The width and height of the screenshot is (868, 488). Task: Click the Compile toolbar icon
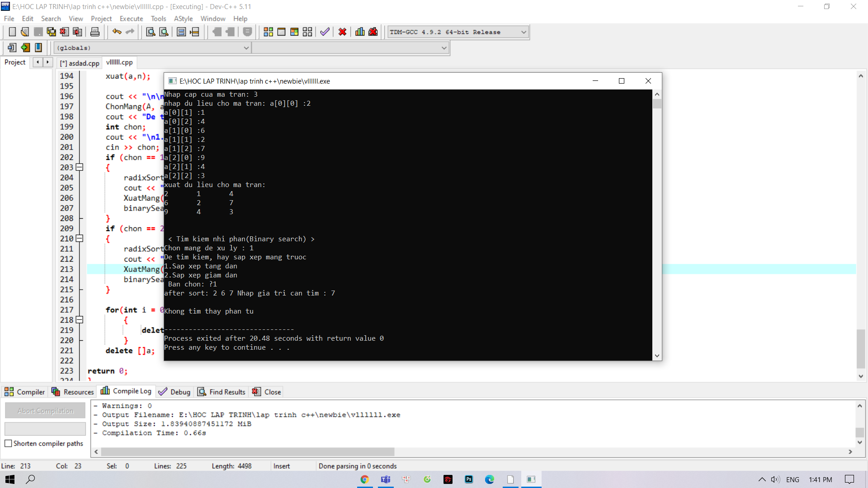(x=268, y=32)
